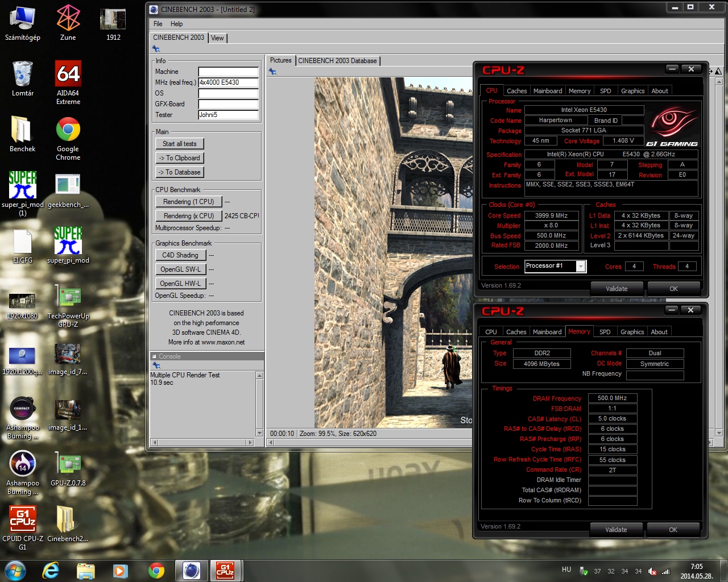Click OK in lower CPU-Z window
728x582 pixels.
[673, 530]
